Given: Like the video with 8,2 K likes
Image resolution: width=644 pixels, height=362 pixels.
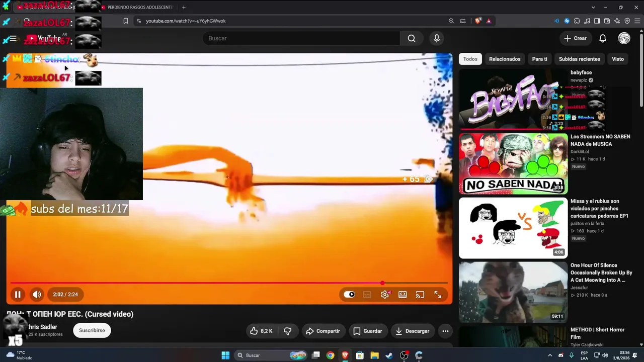Looking at the screenshot, I should 262,331.
